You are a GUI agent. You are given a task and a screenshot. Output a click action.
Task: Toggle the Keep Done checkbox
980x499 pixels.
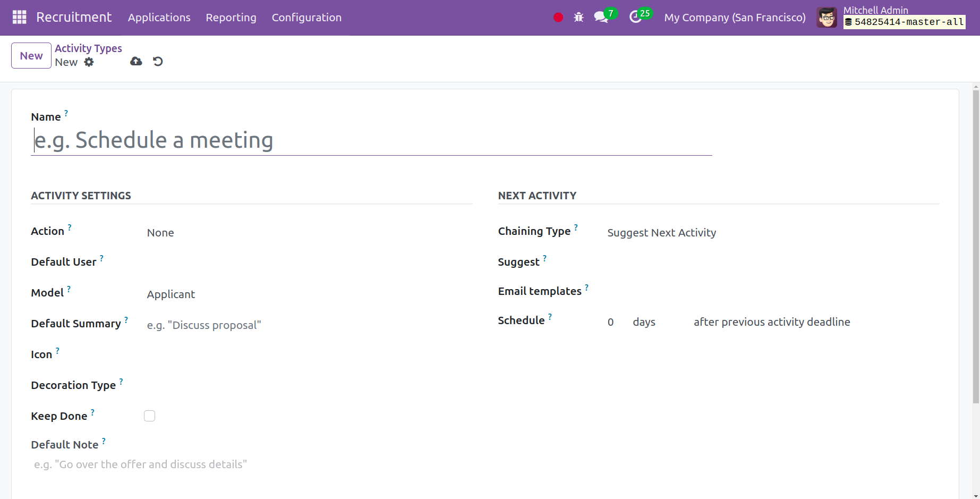click(x=149, y=416)
